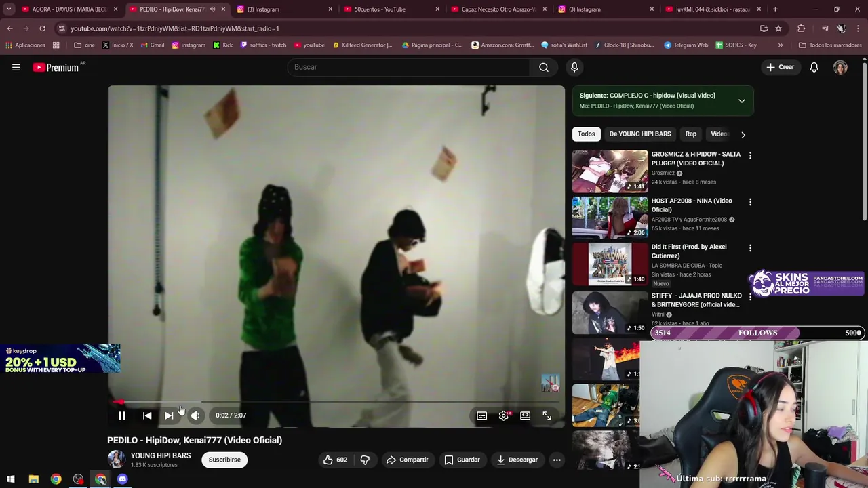
Task: Show more filter chips arrow
Action: 743,135
